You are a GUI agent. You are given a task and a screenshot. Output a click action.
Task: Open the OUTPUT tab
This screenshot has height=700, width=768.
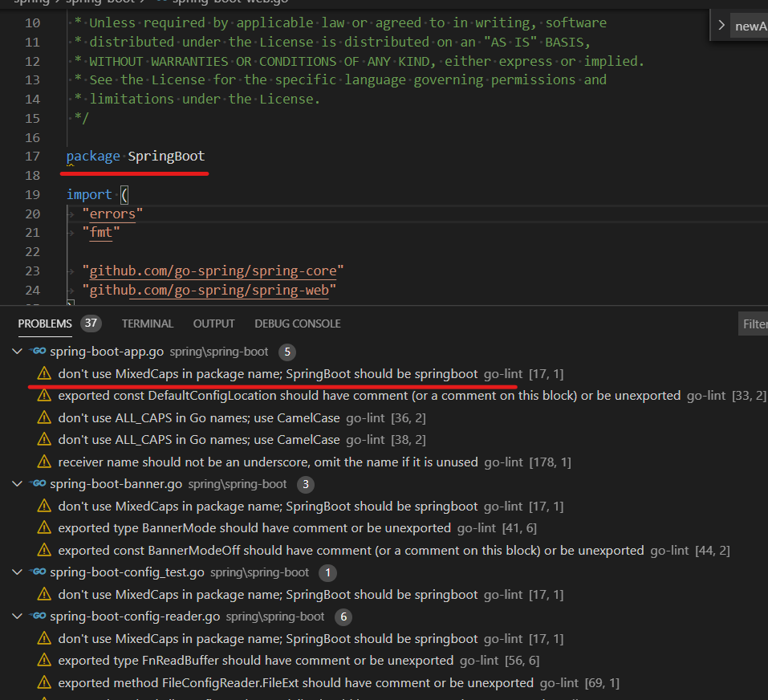point(213,324)
